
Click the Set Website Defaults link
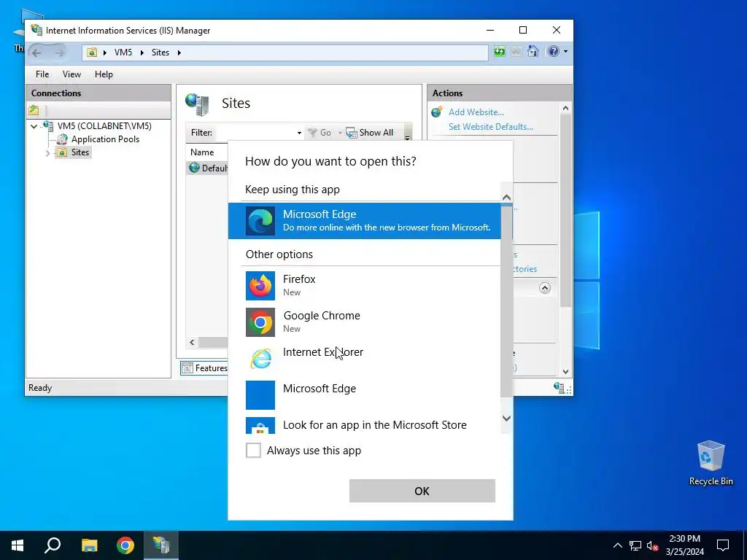tap(491, 127)
